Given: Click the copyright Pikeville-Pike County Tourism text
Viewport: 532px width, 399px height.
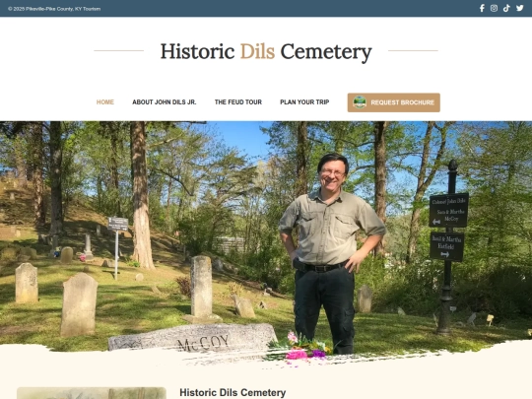Looking at the screenshot, I should 54,9.
